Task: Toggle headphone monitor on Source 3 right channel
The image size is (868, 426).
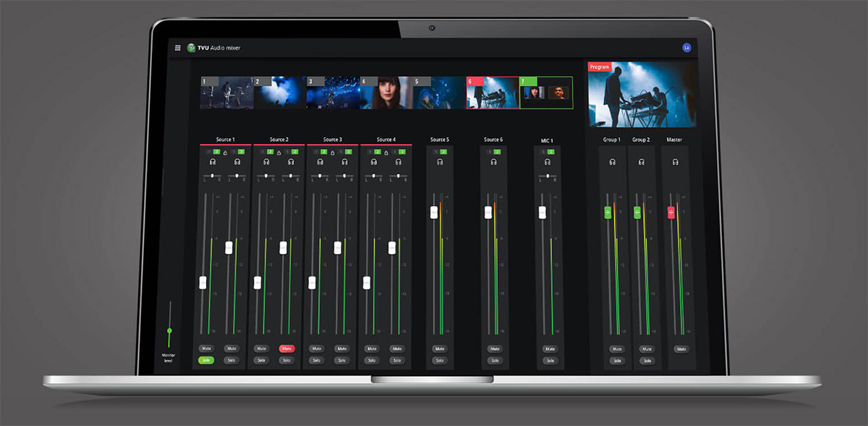Action: [x=344, y=162]
